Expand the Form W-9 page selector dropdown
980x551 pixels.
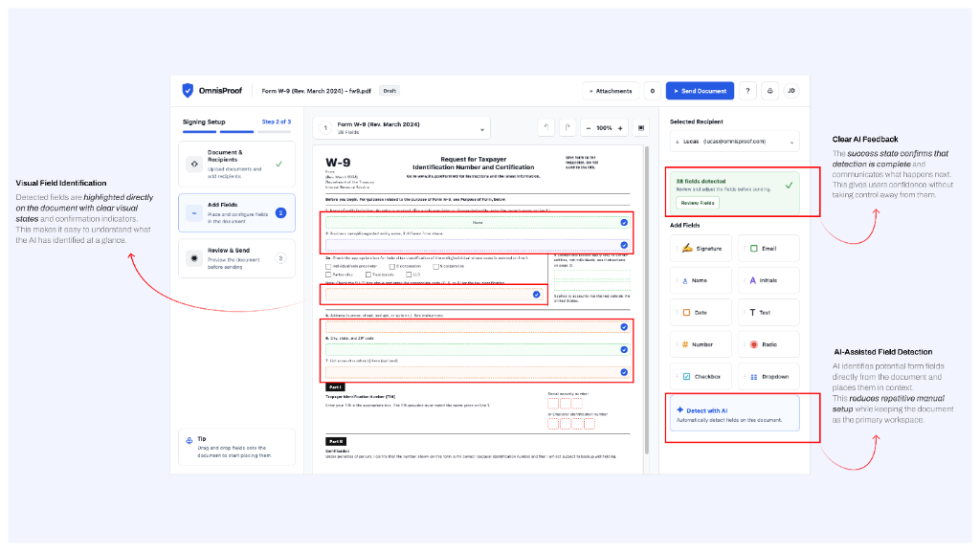click(x=401, y=128)
